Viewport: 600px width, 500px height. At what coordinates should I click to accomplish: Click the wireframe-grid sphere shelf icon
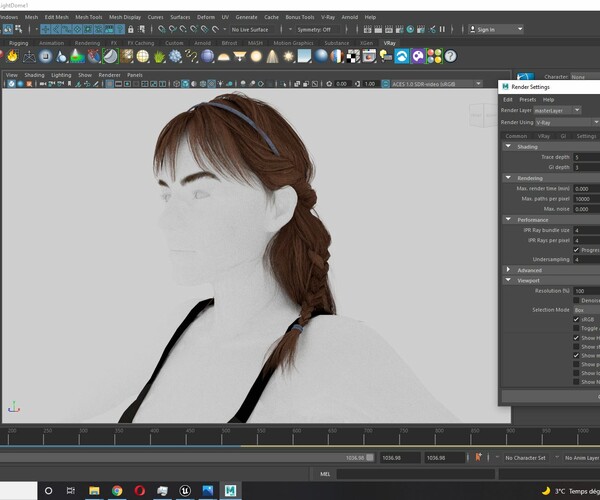pyautogui.click(x=142, y=57)
